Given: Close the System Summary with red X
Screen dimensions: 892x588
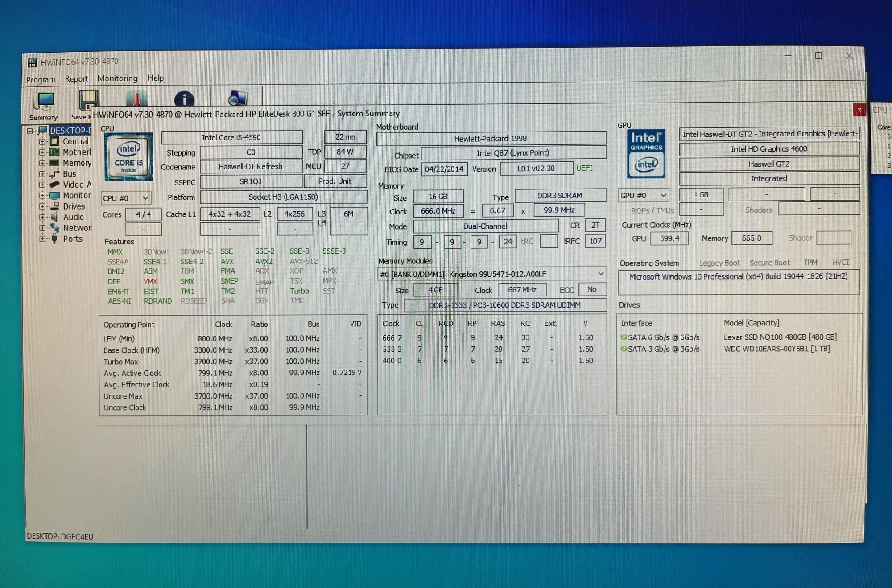Looking at the screenshot, I should coord(859,110).
